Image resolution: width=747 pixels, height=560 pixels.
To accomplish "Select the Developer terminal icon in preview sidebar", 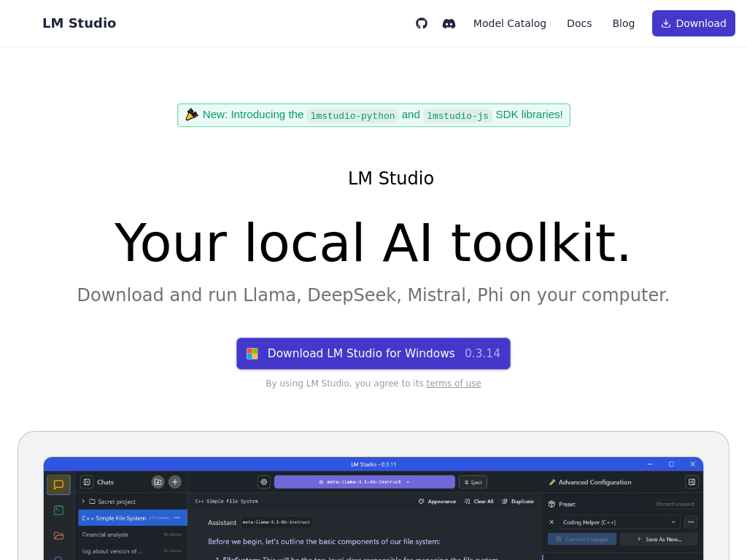I will coord(58,510).
